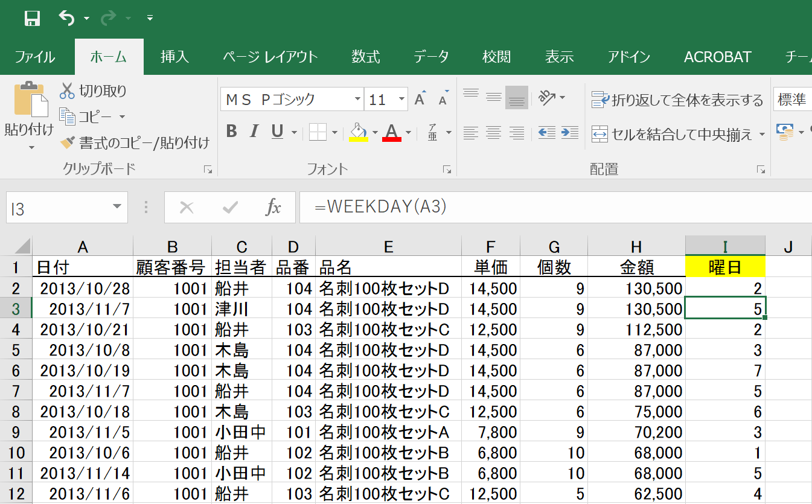Click the Undo arrow icon

coord(66,18)
